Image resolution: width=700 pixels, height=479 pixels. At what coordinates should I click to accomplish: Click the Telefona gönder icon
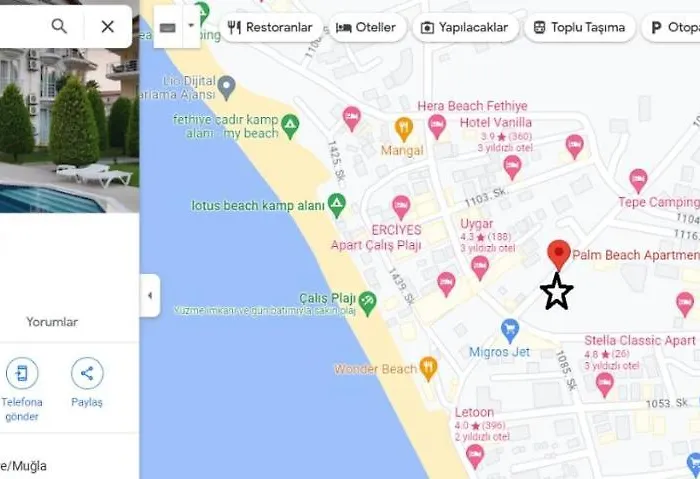coord(22,373)
